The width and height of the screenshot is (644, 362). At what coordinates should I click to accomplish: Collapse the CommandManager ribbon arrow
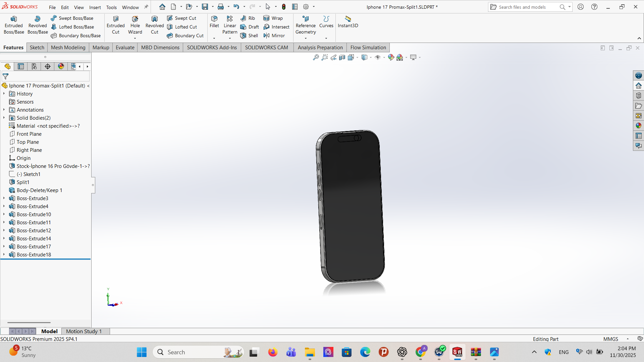[639, 38]
